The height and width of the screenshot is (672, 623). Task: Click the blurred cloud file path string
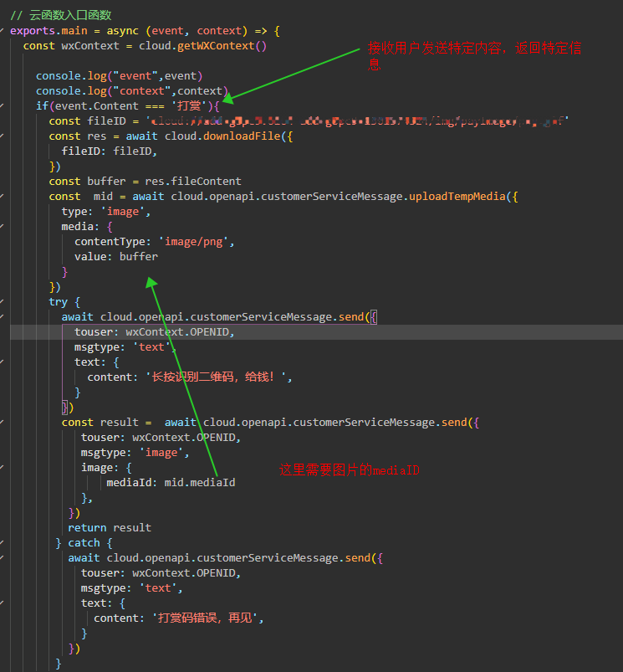pos(357,121)
